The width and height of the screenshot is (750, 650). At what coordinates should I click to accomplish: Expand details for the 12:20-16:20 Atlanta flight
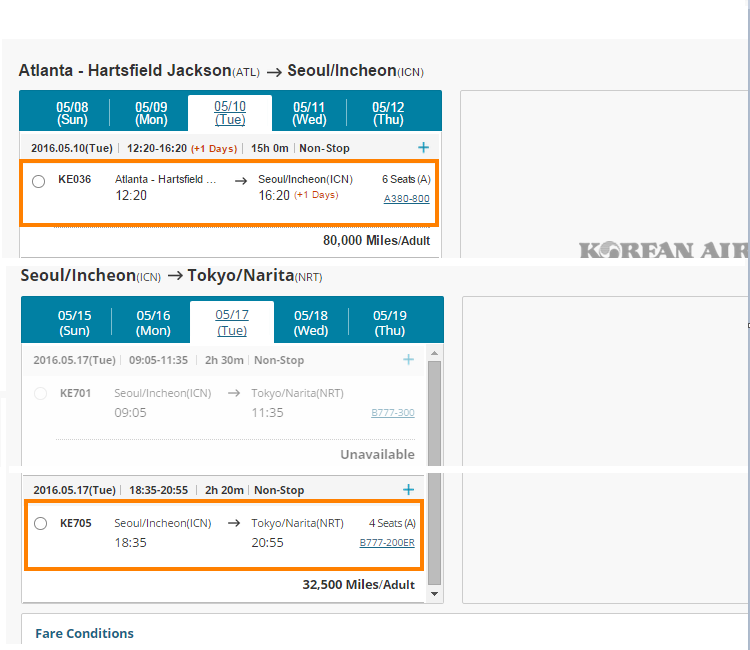tap(424, 148)
